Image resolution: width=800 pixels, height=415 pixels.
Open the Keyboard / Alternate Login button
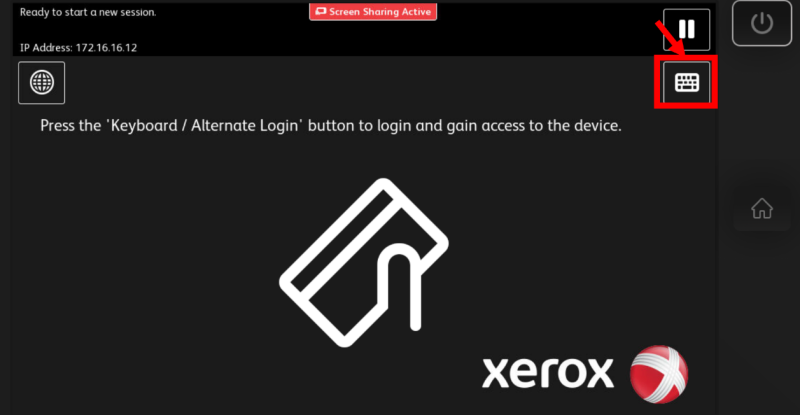point(686,82)
